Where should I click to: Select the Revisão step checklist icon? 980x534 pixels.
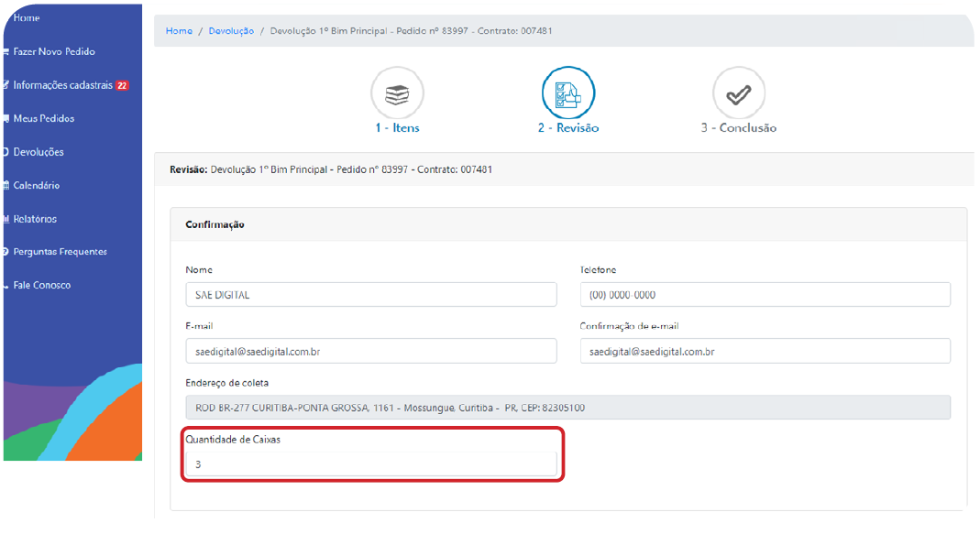(568, 93)
